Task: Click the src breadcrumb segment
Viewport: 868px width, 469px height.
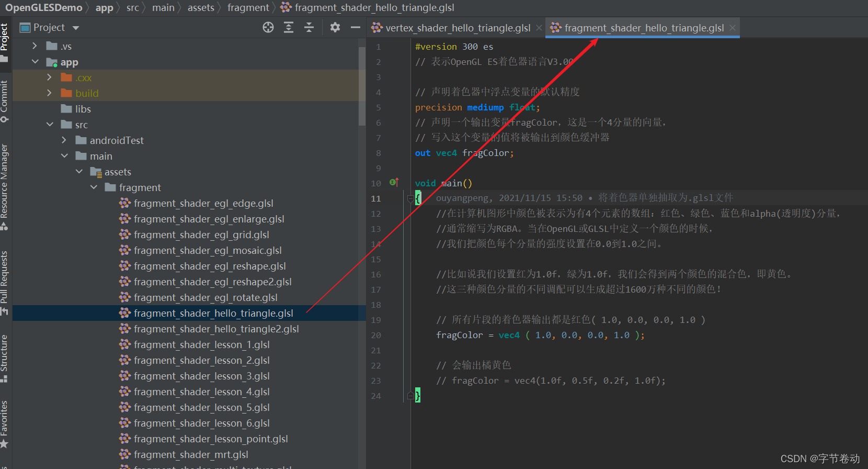Action: [133, 8]
